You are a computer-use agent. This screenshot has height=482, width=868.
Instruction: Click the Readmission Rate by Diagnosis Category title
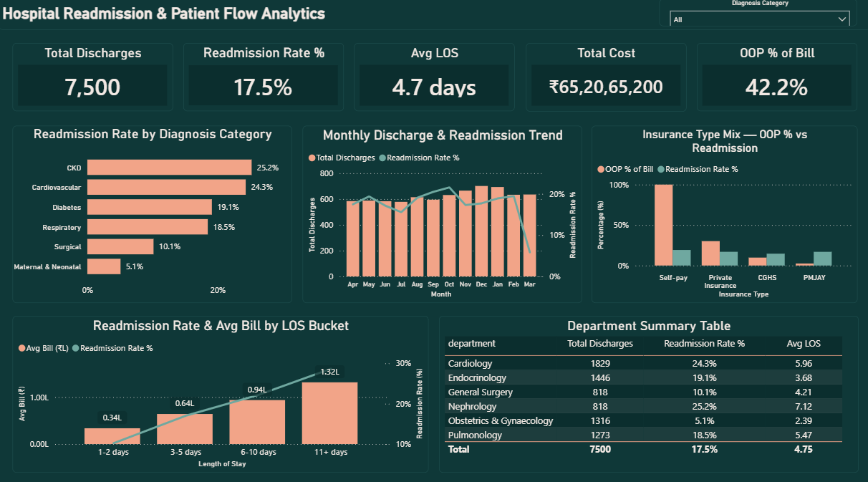pyautogui.click(x=153, y=134)
